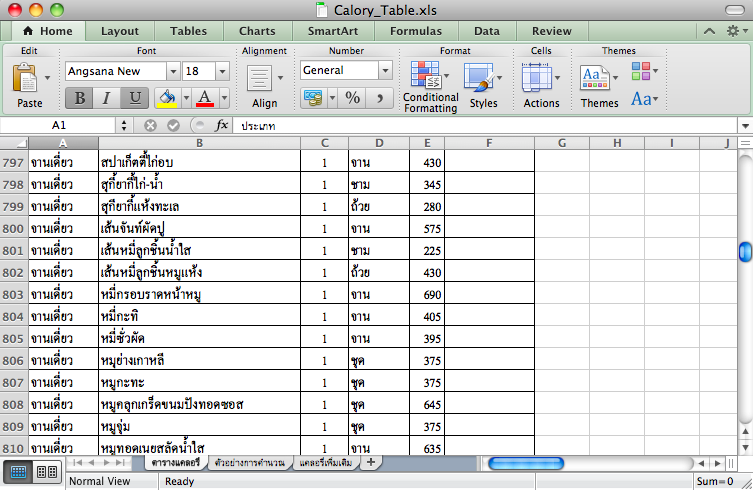
Task: Switch to the Layout tab
Action: [x=120, y=31]
